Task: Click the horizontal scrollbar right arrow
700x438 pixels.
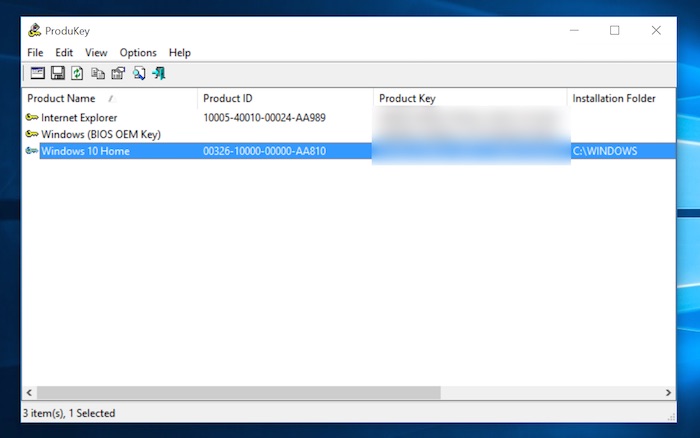Action: [668, 392]
